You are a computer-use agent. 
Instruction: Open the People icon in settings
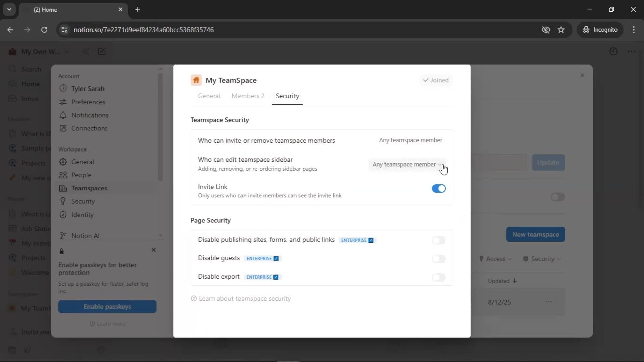pos(63,175)
